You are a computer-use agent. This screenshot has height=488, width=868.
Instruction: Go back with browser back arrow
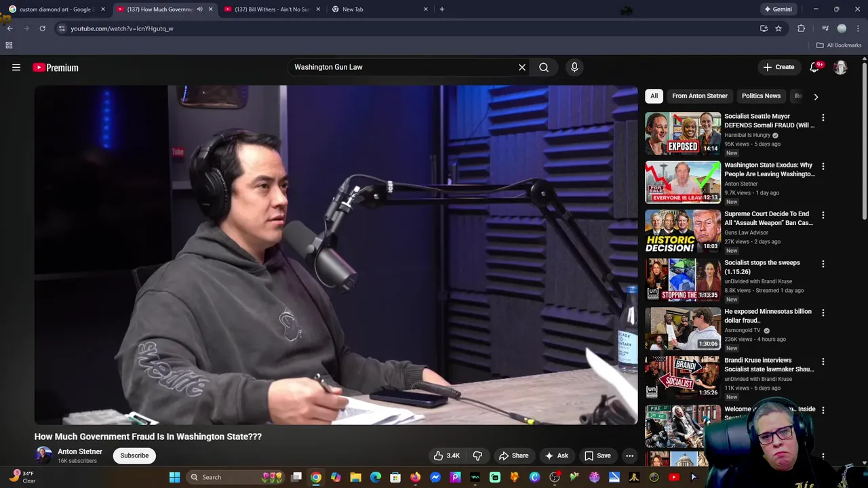click(9, 28)
